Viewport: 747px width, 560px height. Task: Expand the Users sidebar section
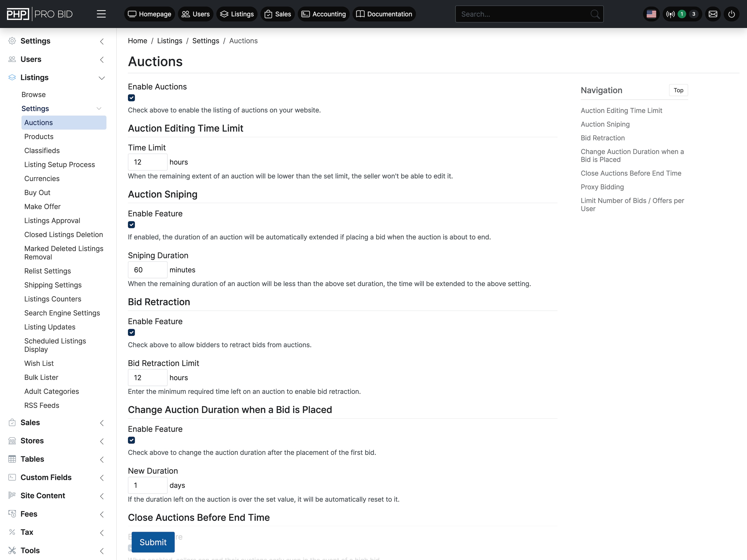[x=102, y=59]
